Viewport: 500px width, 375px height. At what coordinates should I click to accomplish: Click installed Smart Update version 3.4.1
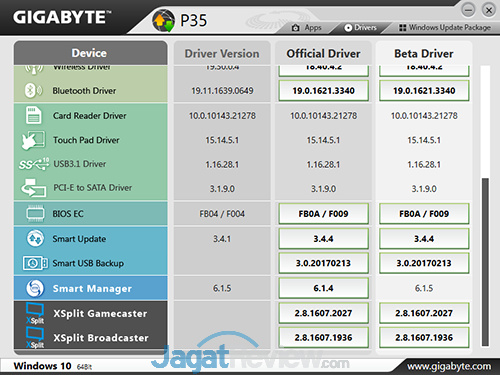(222, 239)
